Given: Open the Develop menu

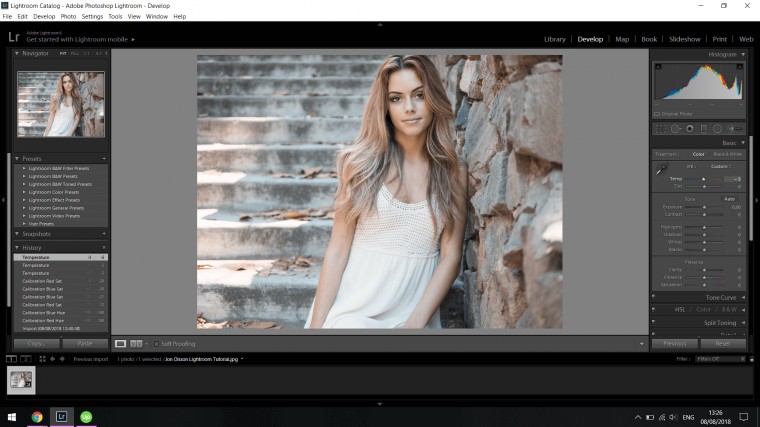Looking at the screenshot, I should (44, 16).
